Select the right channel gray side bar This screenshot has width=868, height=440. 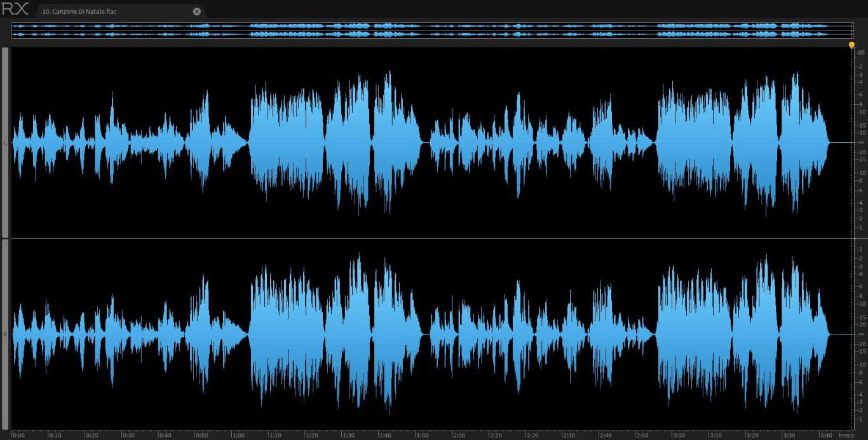point(5,335)
